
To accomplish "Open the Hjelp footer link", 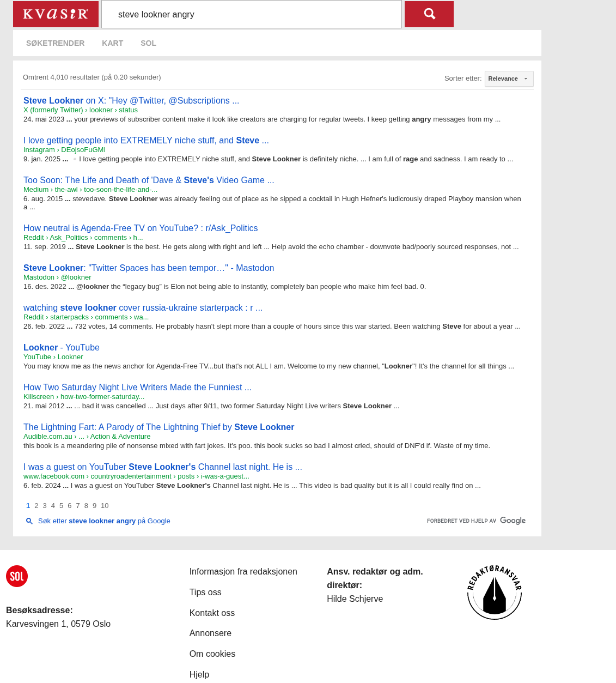I will (199, 674).
